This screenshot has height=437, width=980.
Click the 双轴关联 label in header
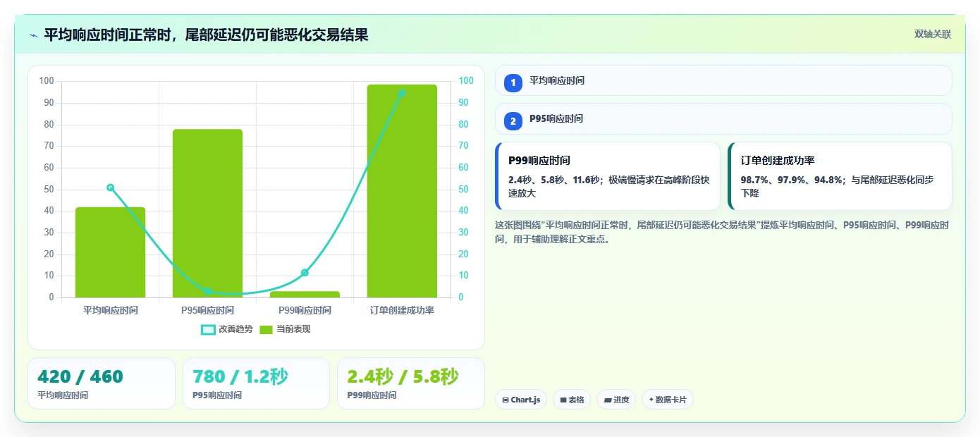click(933, 35)
